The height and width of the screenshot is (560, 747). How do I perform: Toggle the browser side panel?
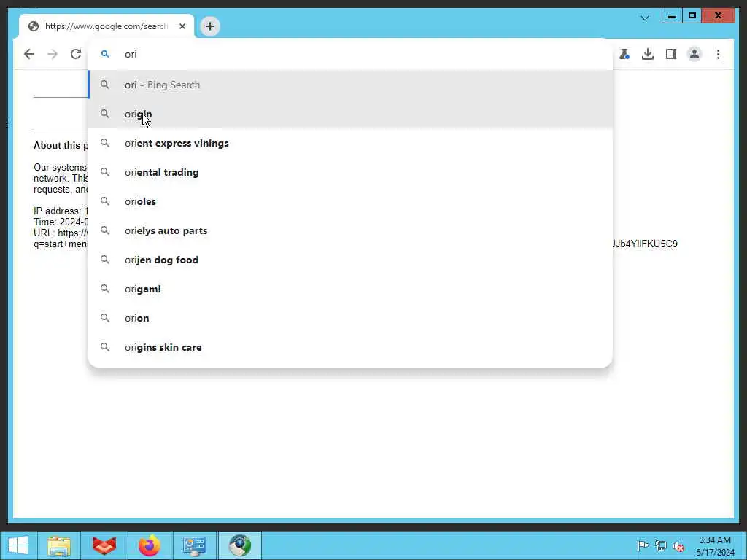pyautogui.click(x=671, y=54)
